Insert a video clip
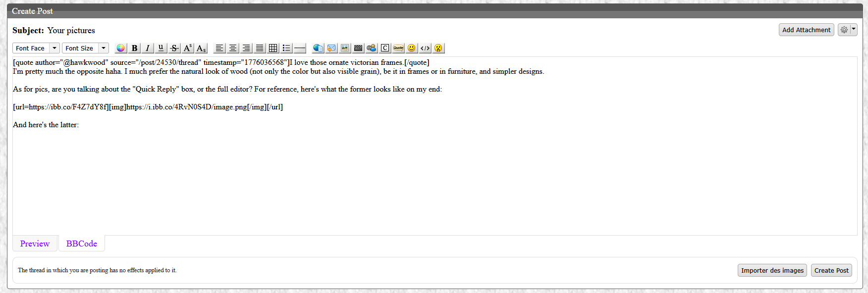 tap(358, 48)
